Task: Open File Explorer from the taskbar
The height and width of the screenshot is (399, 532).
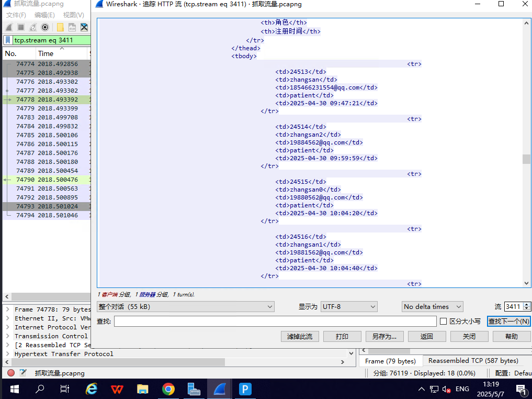Action: 142,389
